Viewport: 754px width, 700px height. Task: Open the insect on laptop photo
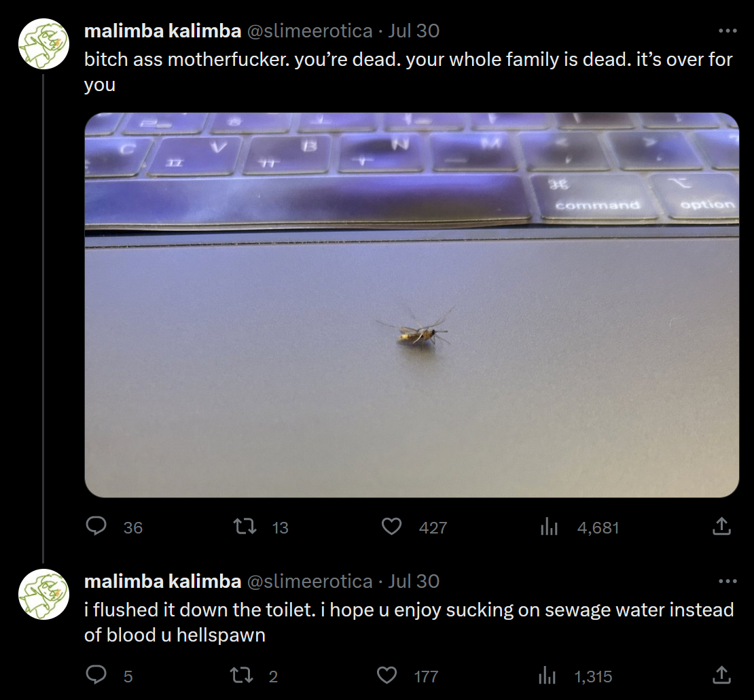point(412,304)
